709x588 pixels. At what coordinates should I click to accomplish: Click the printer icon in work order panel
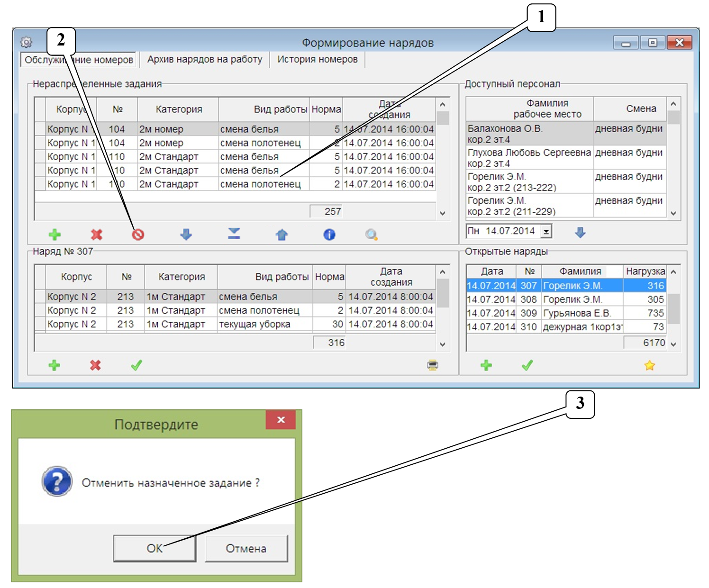[x=432, y=365]
